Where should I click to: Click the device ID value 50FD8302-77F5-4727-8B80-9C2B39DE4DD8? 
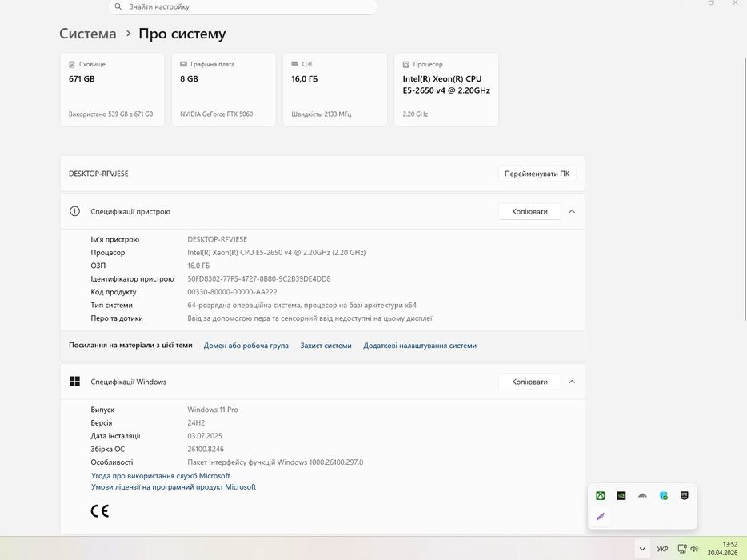click(x=258, y=279)
